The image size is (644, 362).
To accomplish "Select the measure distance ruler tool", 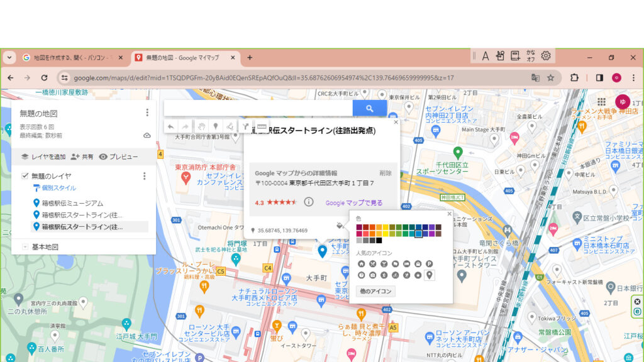I will (262, 126).
